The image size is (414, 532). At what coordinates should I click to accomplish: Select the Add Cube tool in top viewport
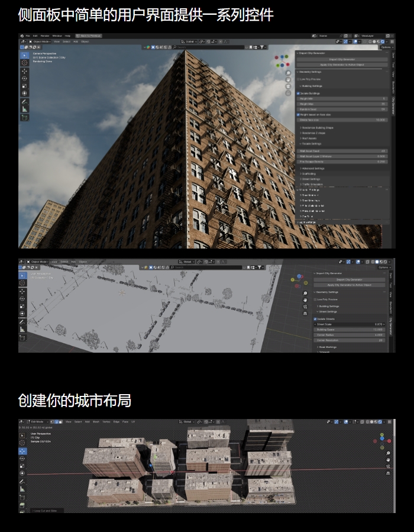[24, 117]
